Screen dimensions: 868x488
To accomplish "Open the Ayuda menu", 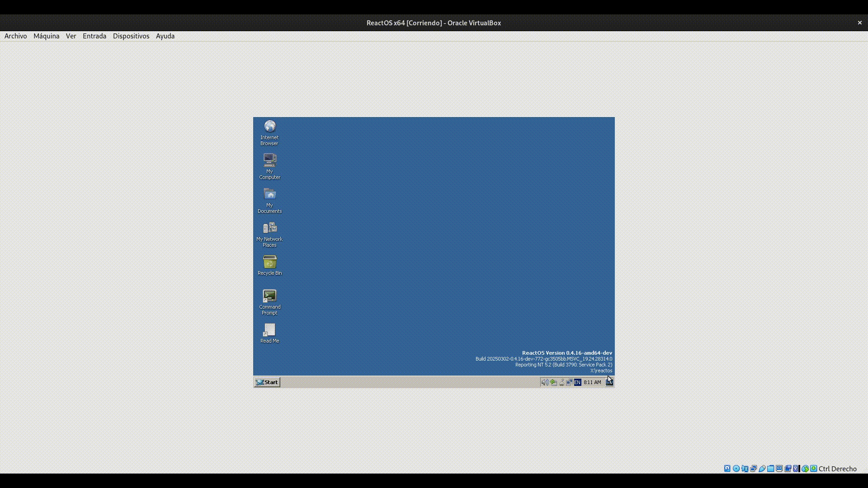I will pyautogui.click(x=165, y=36).
